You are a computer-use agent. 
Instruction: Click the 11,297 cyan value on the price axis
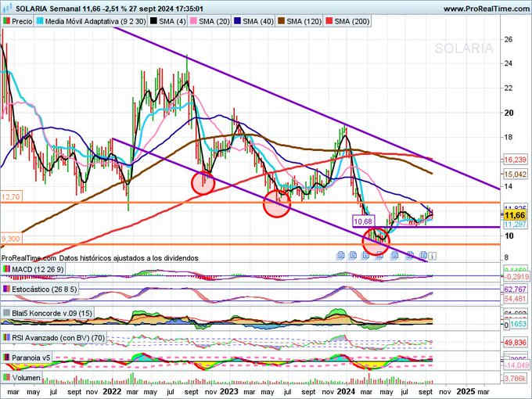515,225
